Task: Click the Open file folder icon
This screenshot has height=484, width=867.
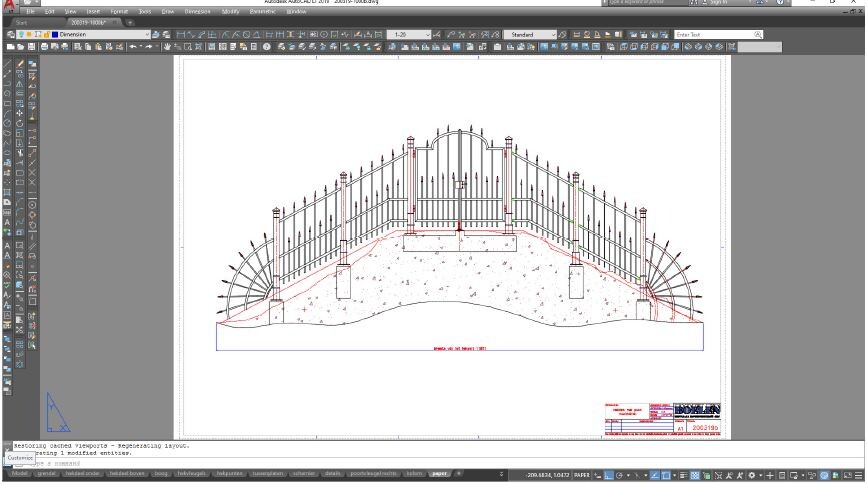Action: [x=20, y=47]
